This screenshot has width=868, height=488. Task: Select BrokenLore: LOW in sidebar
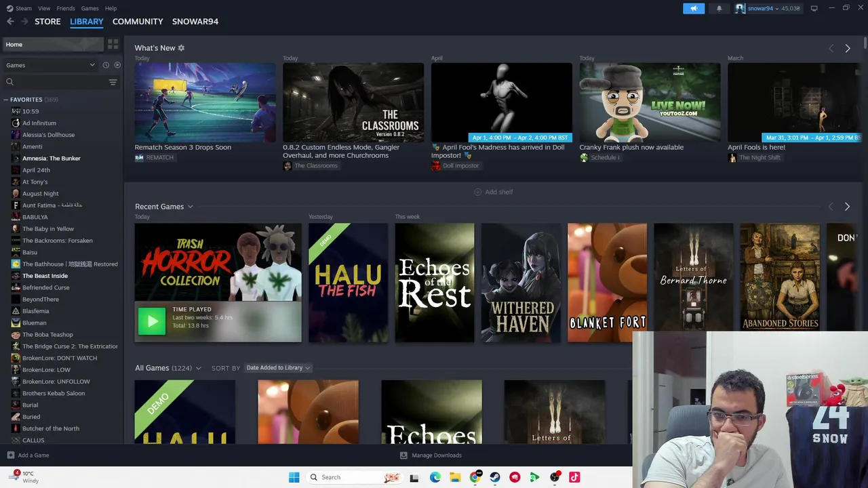point(46,369)
